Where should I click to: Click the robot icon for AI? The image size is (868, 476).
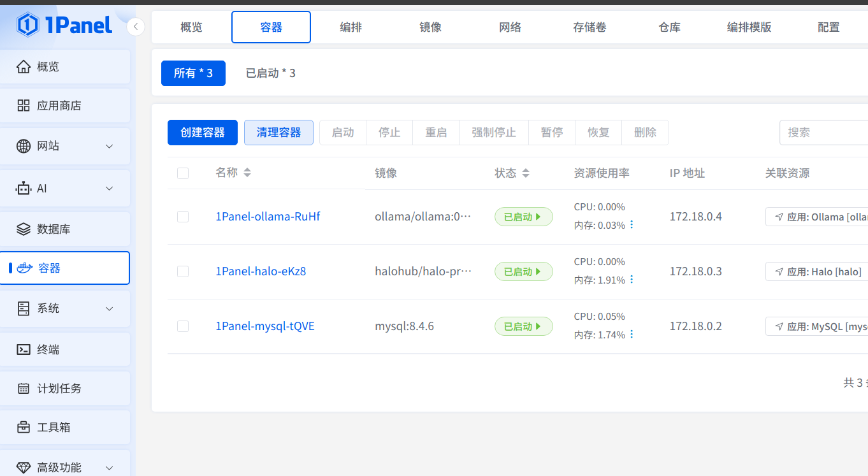[x=24, y=189]
